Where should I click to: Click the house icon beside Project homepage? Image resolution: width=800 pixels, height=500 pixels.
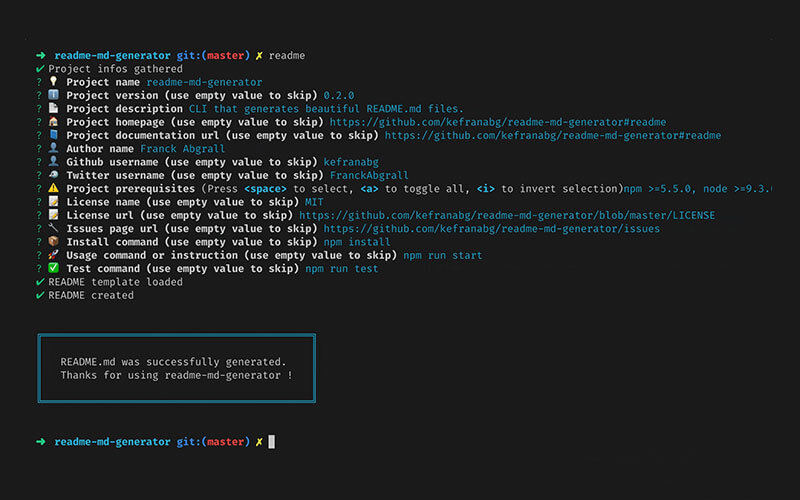point(53,123)
